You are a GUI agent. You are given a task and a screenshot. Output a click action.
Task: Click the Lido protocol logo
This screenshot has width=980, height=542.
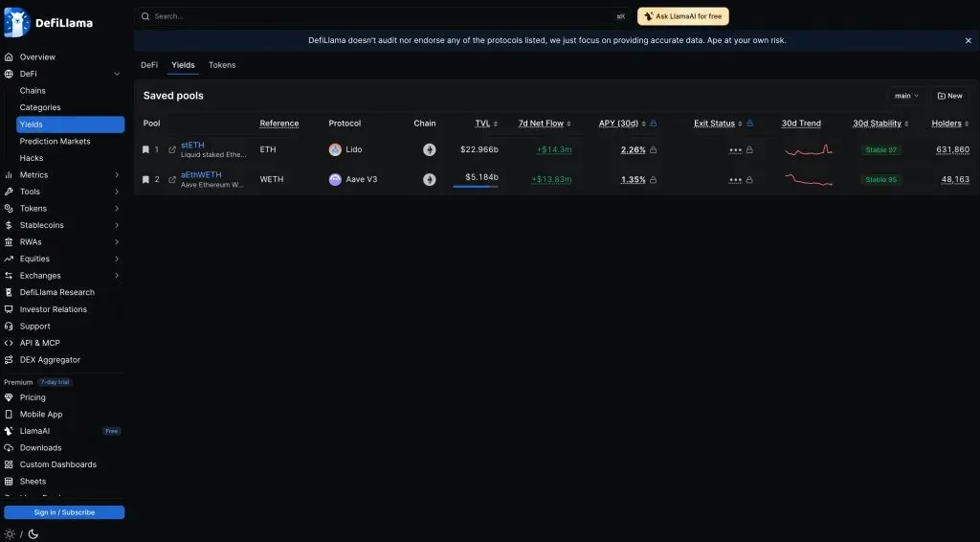pos(336,150)
